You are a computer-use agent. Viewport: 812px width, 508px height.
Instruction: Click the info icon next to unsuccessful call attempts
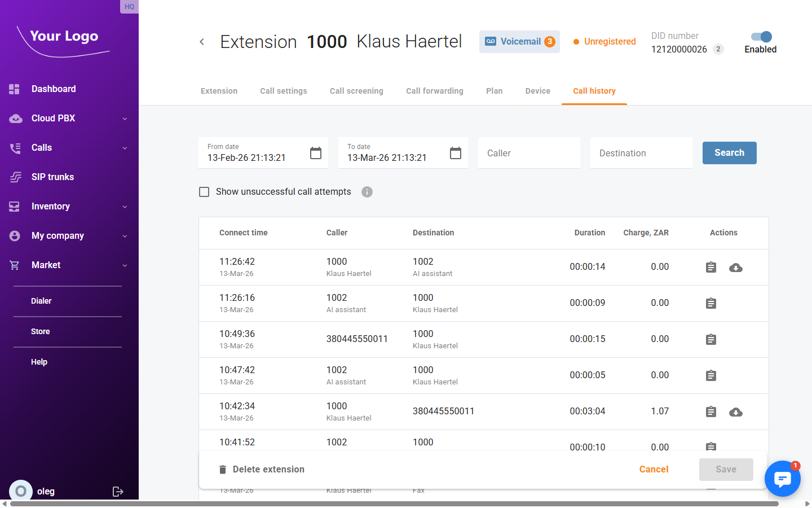click(x=367, y=192)
